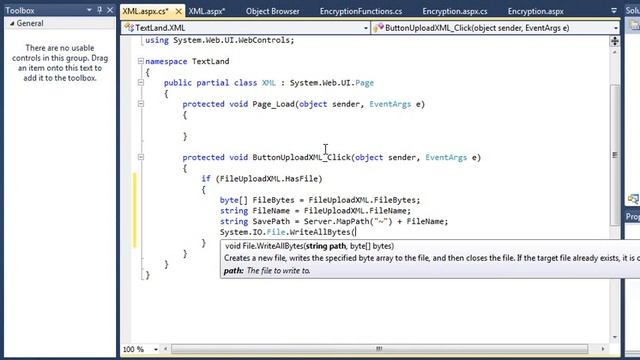Viewport: 640px width, 360px height.
Task: Open the ButtonUploadXML_Click member dropdown
Action: point(616,28)
